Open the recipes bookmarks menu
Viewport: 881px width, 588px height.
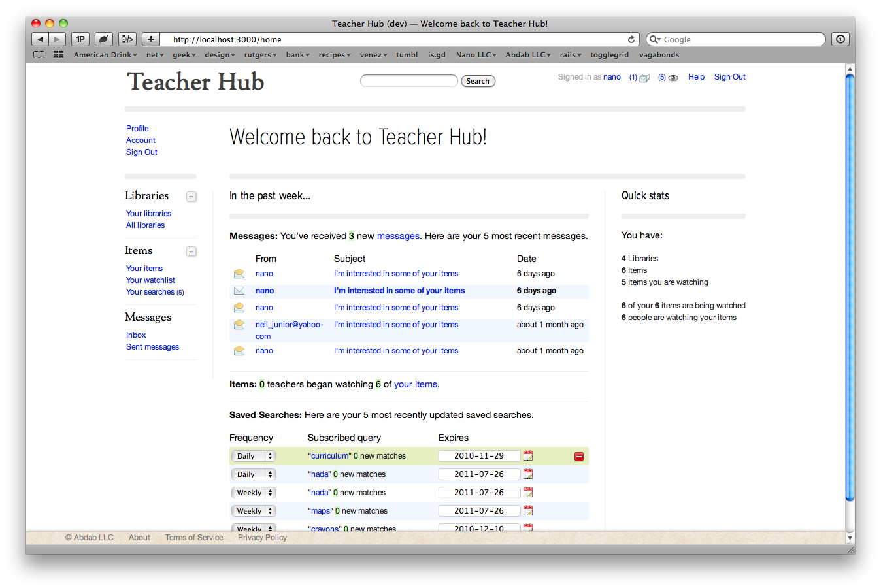(x=335, y=55)
